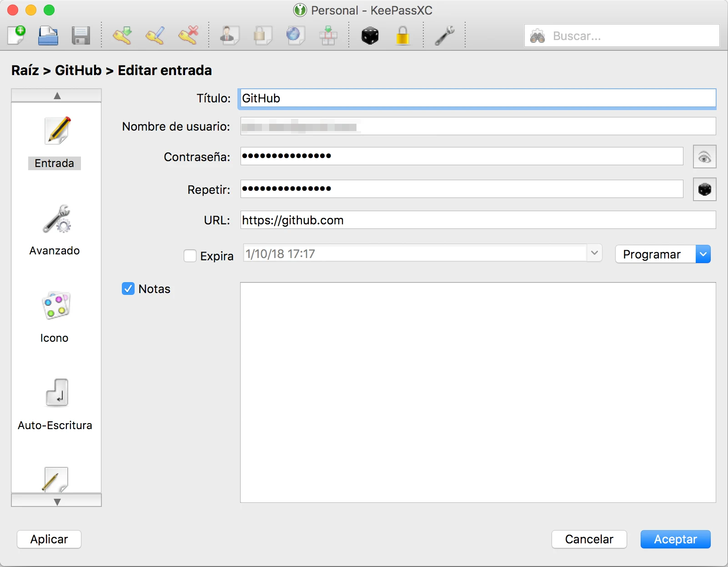Click the new database toolbar icon
728x567 pixels.
click(x=17, y=35)
